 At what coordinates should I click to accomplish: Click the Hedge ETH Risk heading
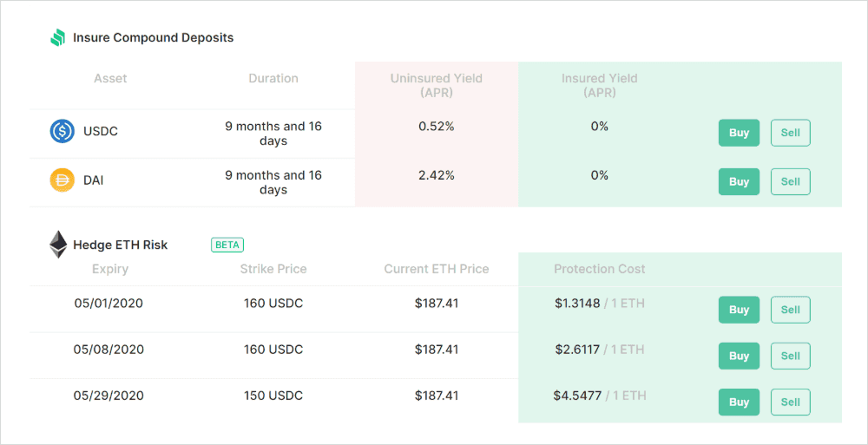click(x=120, y=245)
